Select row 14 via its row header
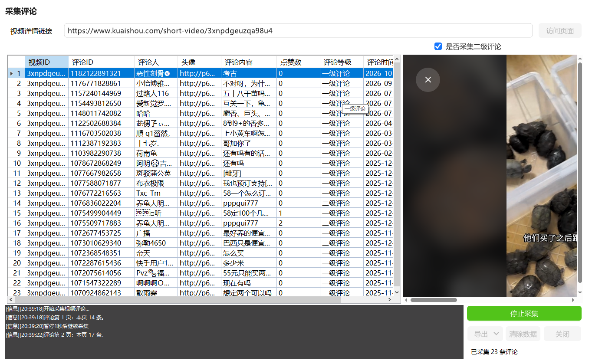 tap(16, 203)
